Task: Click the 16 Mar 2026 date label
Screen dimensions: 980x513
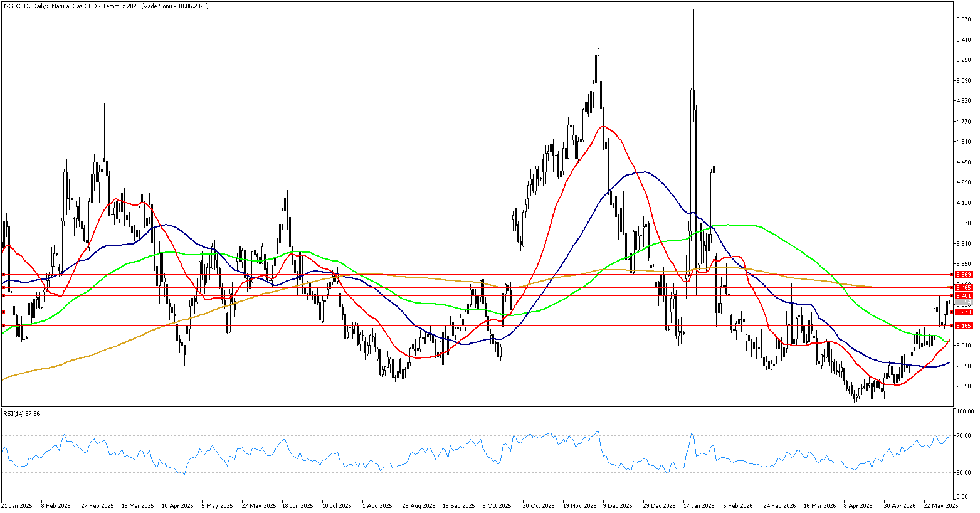Action: tap(821, 505)
